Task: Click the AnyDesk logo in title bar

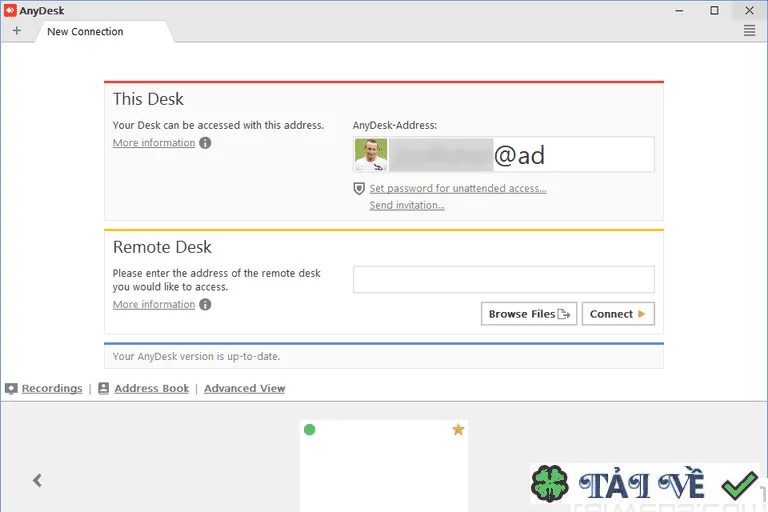Action: click(10, 10)
